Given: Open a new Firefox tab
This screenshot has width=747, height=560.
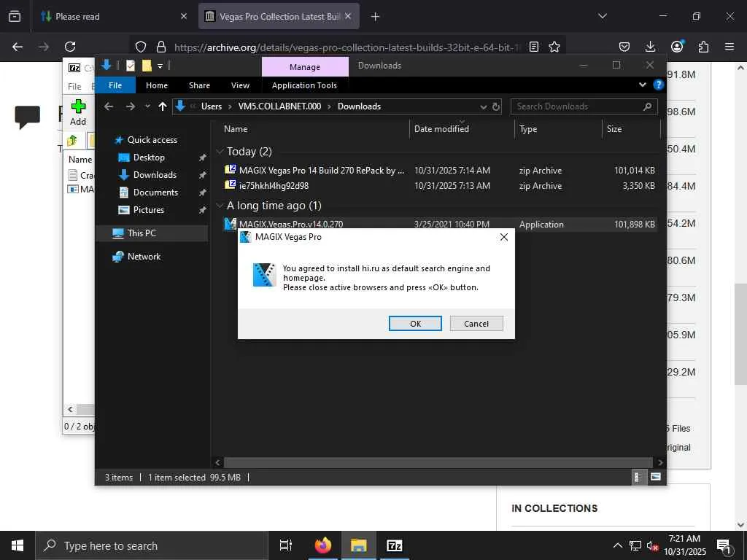Looking at the screenshot, I should coord(375,17).
